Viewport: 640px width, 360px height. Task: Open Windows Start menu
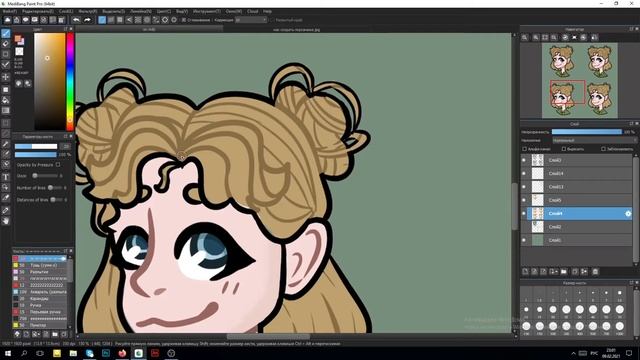point(7,353)
